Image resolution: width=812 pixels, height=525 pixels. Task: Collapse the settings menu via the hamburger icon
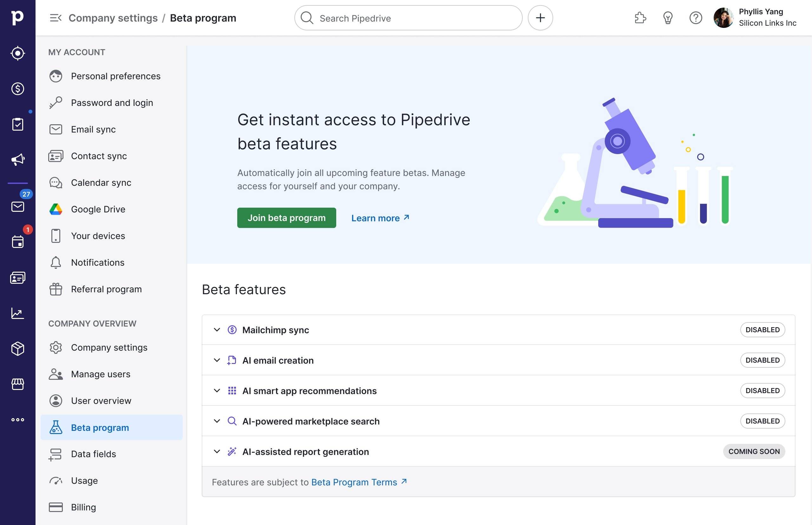pyautogui.click(x=56, y=18)
